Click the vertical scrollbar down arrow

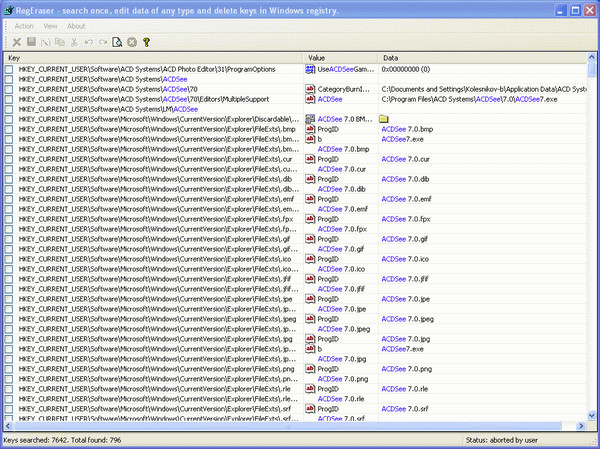pyautogui.click(x=592, y=415)
